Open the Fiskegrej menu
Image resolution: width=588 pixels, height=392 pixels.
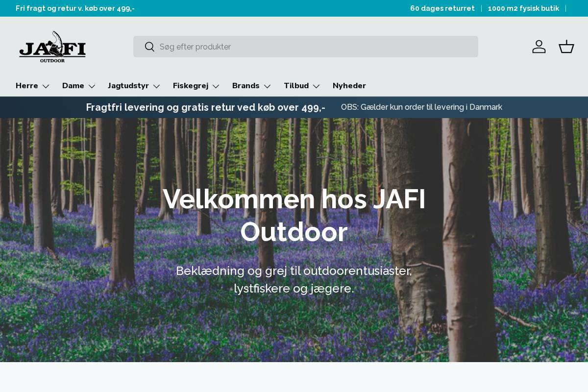coord(196,86)
